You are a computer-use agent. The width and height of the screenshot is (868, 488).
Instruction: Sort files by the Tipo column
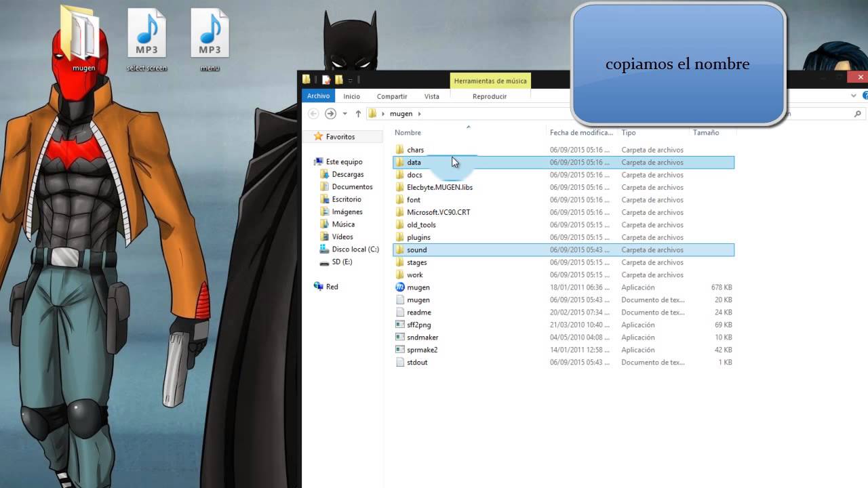pos(629,133)
